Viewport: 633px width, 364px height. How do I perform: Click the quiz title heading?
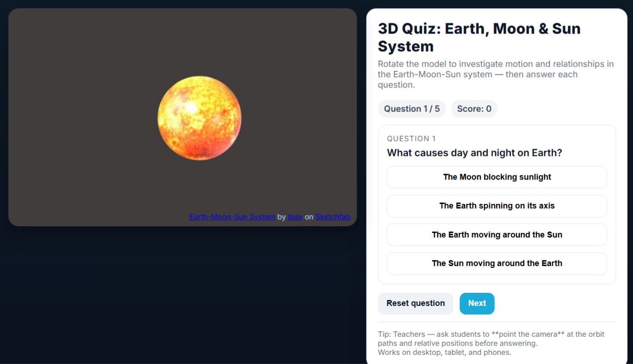tap(479, 37)
